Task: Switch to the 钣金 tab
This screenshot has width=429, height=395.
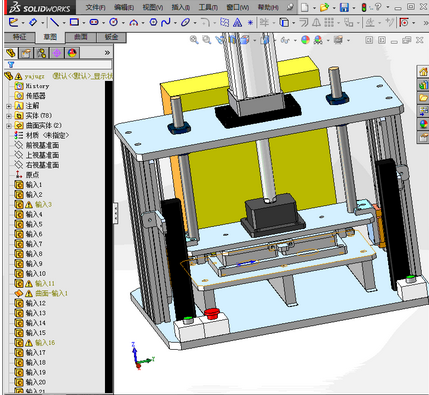Action: [111, 37]
